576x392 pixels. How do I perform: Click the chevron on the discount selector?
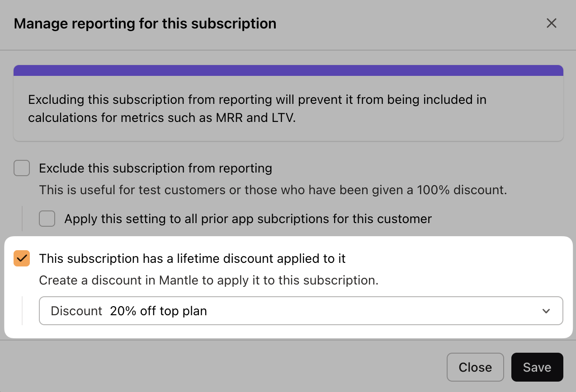pyautogui.click(x=546, y=311)
